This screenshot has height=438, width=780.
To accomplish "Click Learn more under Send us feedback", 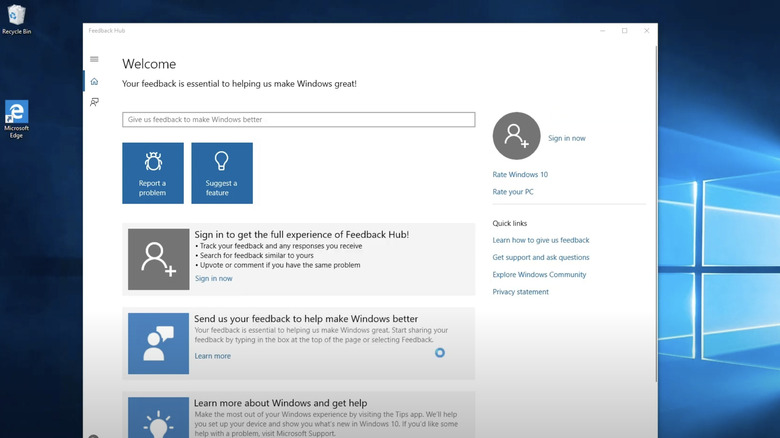I will (x=212, y=356).
